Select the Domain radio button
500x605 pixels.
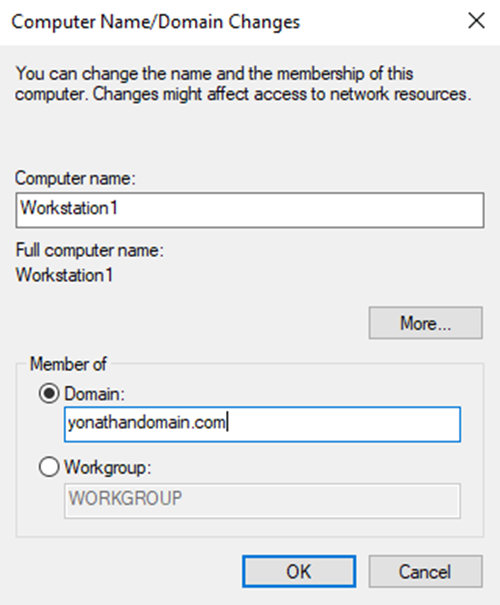coord(49,394)
